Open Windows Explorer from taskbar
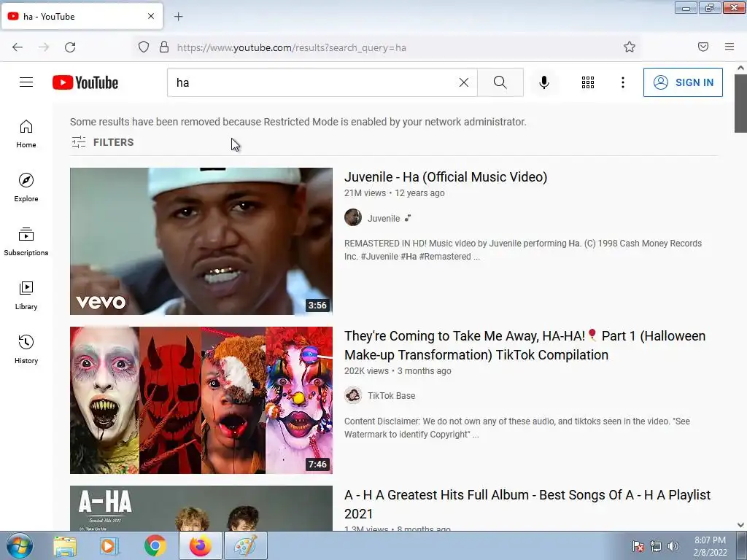Viewport: 747px width, 560px height. click(x=65, y=545)
